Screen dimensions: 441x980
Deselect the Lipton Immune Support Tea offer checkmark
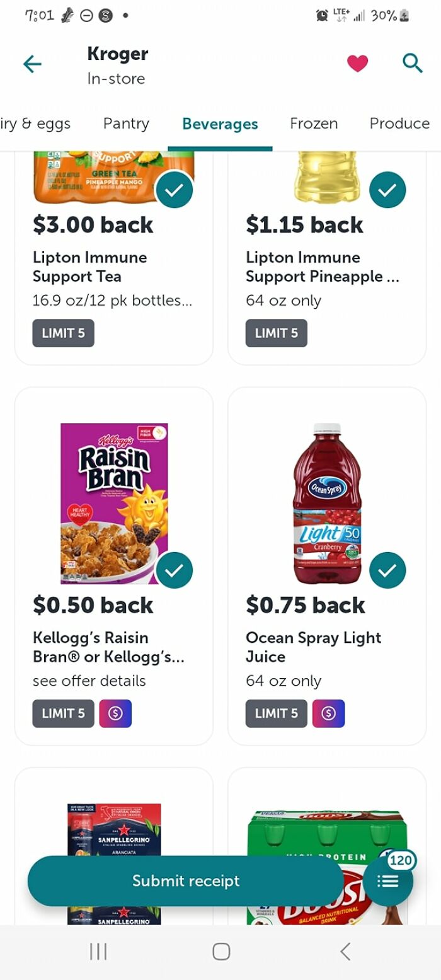click(175, 189)
